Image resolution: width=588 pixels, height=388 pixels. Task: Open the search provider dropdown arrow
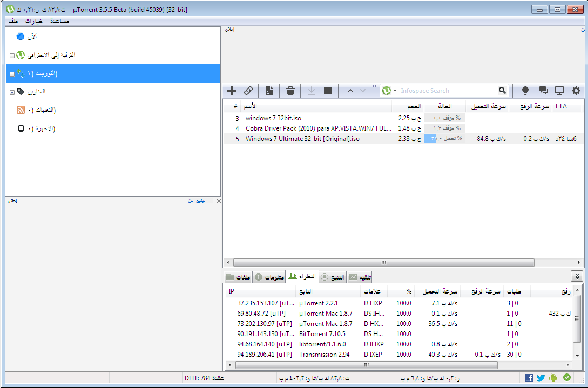395,91
